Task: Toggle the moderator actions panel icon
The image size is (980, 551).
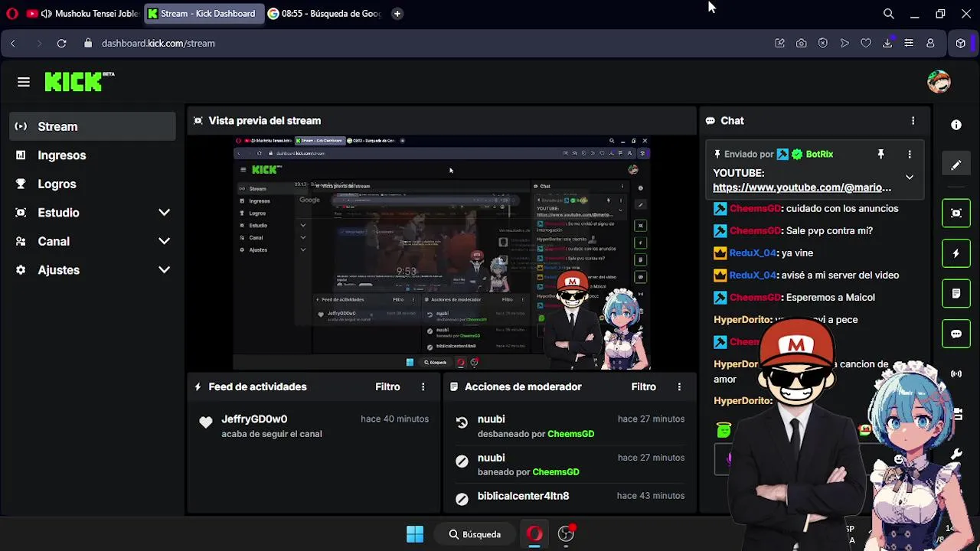Action: click(956, 294)
